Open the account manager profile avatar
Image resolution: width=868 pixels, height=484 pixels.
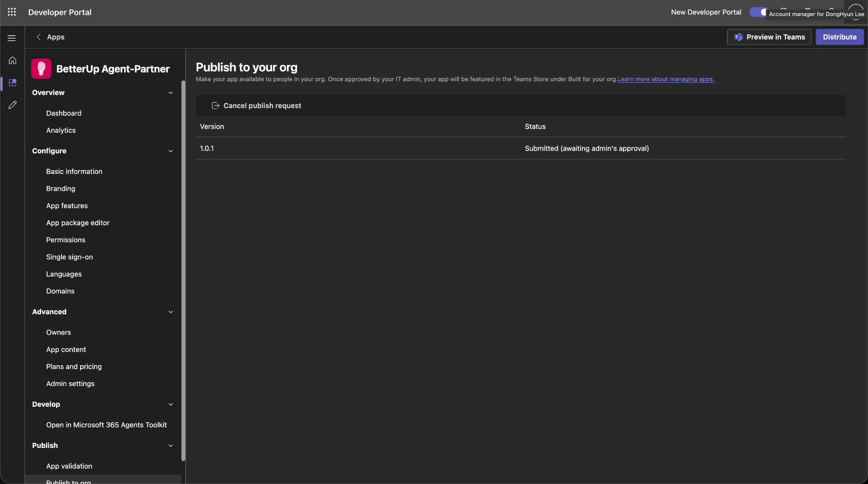[856, 12]
